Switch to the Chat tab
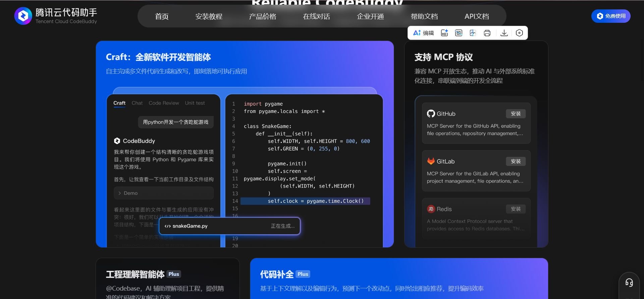This screenshot has height=299, width=644. click(x=137, y=103)
